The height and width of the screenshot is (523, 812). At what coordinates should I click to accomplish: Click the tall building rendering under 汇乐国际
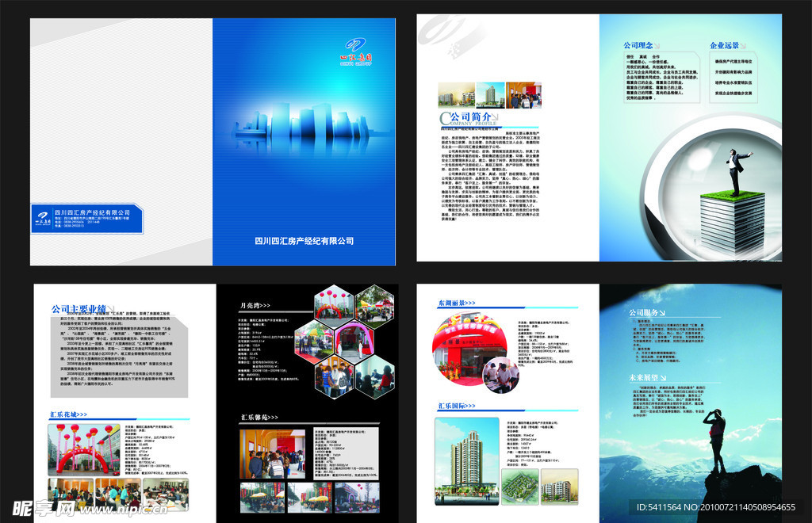[x=466, y=461]
